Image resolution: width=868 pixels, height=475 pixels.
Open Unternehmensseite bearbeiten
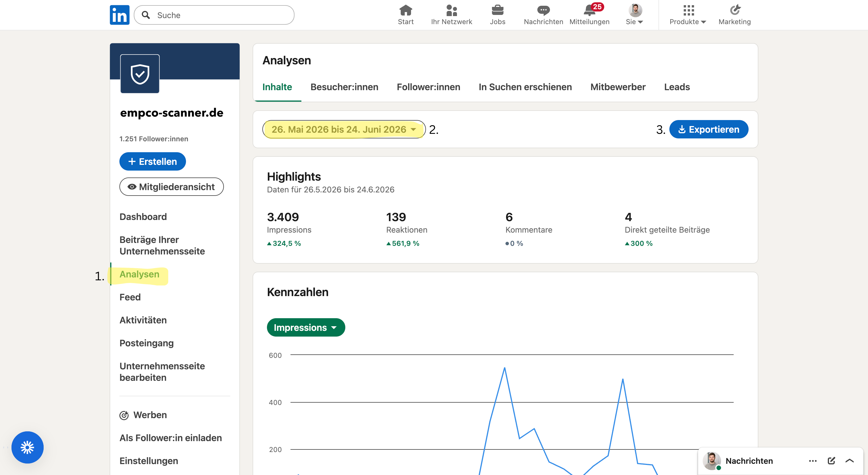162,372
